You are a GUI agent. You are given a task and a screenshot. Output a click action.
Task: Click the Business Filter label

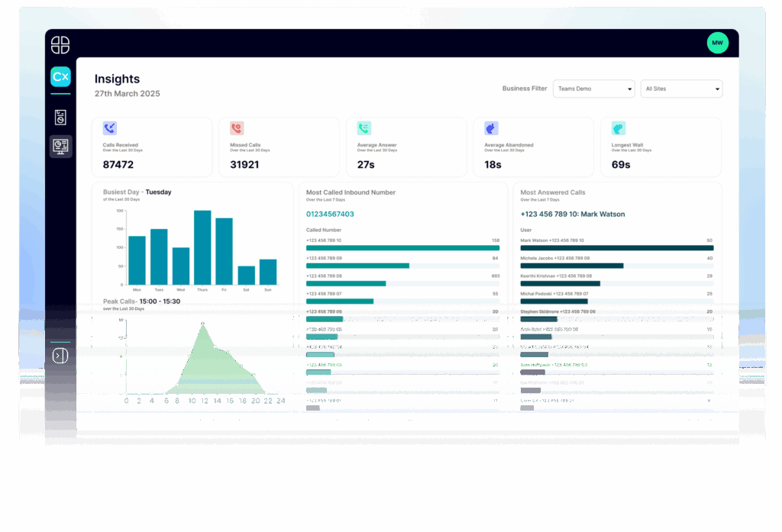[x=524, y=89]
